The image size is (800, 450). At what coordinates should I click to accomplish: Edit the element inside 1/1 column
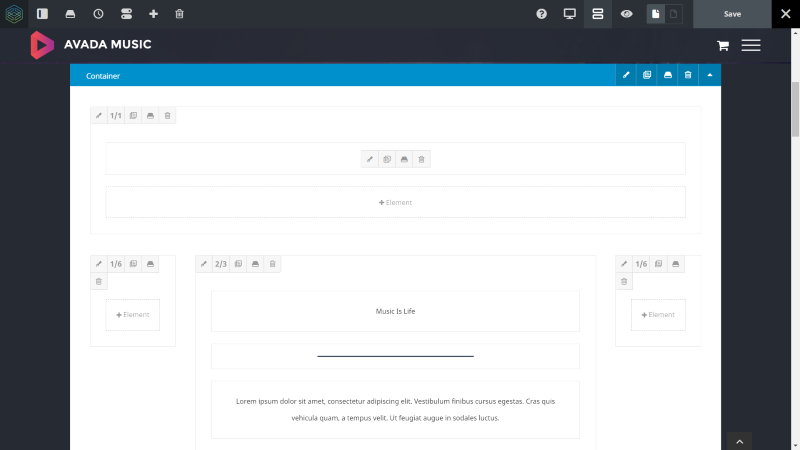370,159
